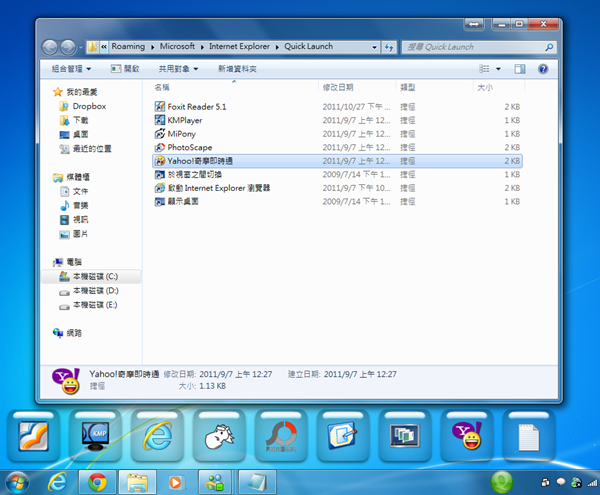Launch KMPlayer monitor icon in the dock
This screenshot has width=600, height=495.
click(95, 436)
